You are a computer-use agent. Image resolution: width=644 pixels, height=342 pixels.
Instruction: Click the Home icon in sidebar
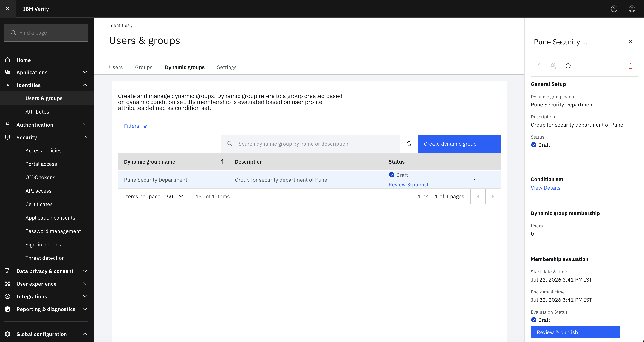7,60
